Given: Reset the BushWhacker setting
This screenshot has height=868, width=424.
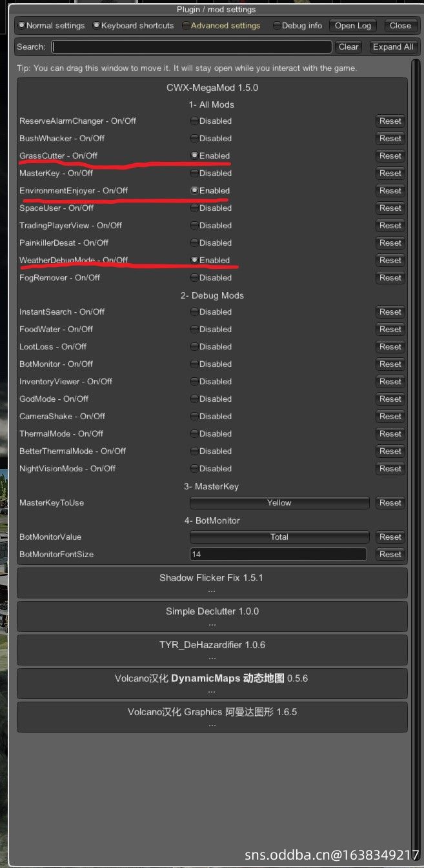Looking at the screenshot, I should (390, 139).
